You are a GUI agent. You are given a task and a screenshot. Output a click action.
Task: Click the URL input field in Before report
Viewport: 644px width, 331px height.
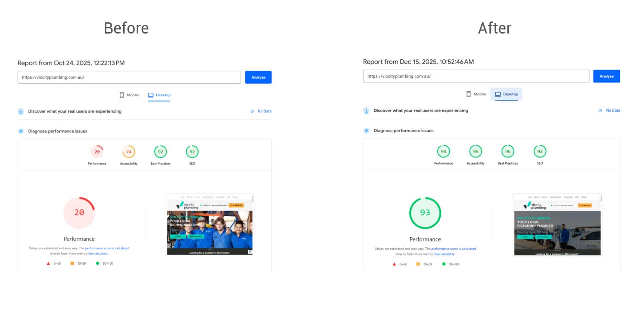pyautogui.click(x=129, y=77)
